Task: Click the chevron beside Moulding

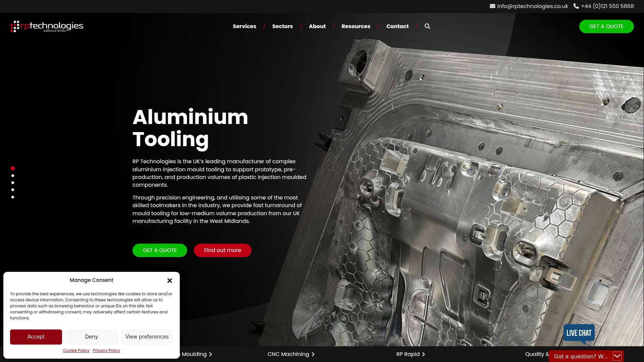Action: (211, 354)
